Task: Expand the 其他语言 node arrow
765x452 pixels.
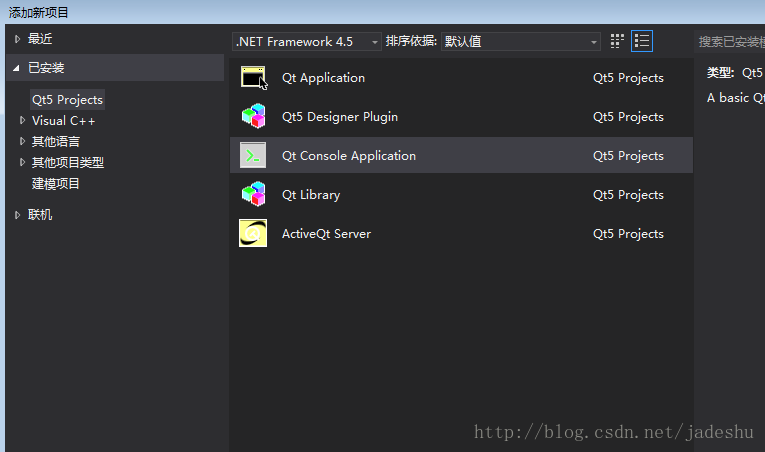Action: [x=22, y=141]
